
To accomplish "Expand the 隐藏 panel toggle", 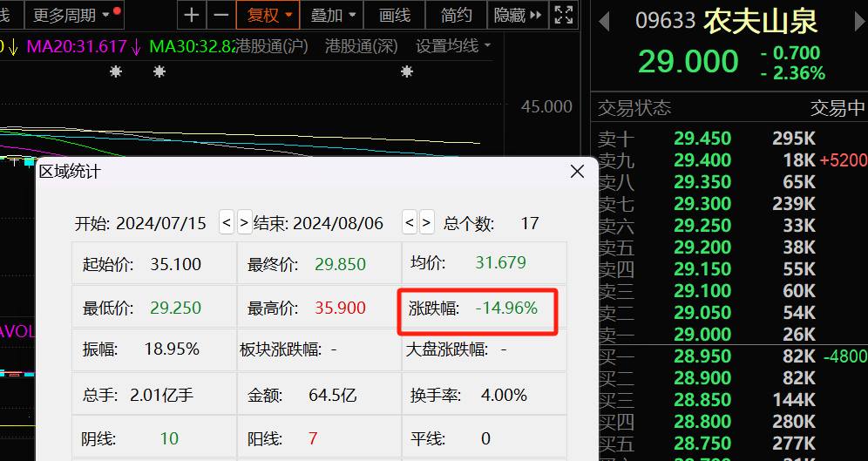I will tap(518, 15).
